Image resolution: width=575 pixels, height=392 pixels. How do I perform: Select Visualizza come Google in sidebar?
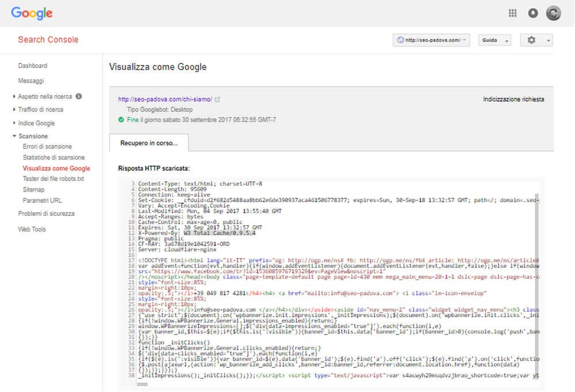56,168
